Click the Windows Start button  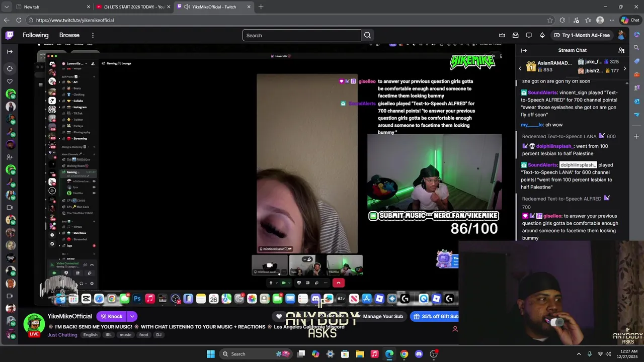(x=211, y=354)
